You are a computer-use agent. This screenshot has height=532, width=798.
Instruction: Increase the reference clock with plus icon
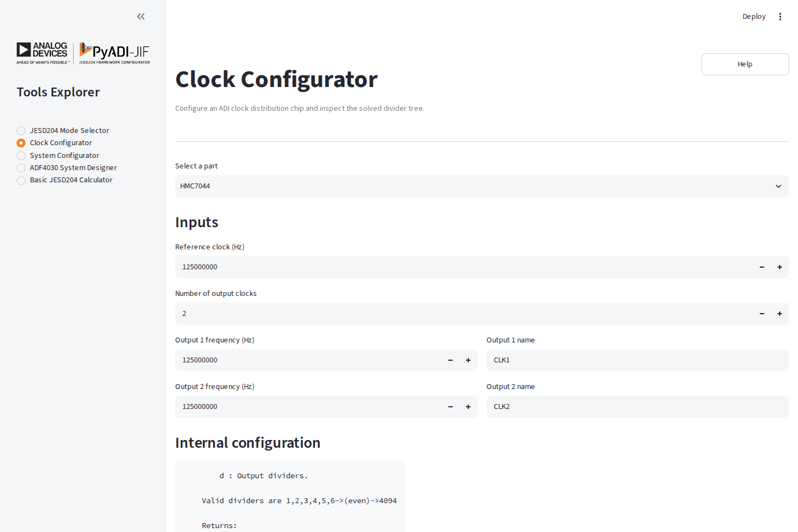(x=780, y=267)
